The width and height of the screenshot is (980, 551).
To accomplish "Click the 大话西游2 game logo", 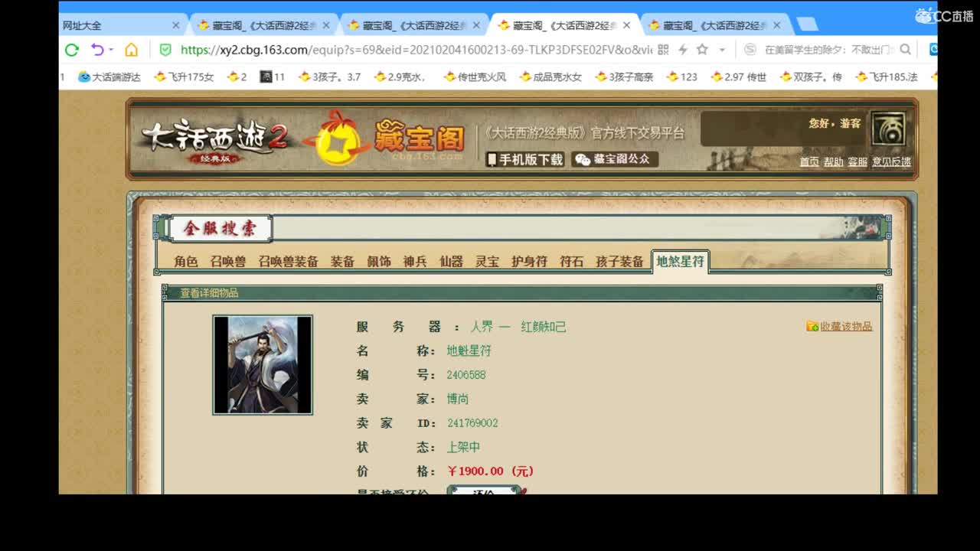I will (x=214, y=140).
